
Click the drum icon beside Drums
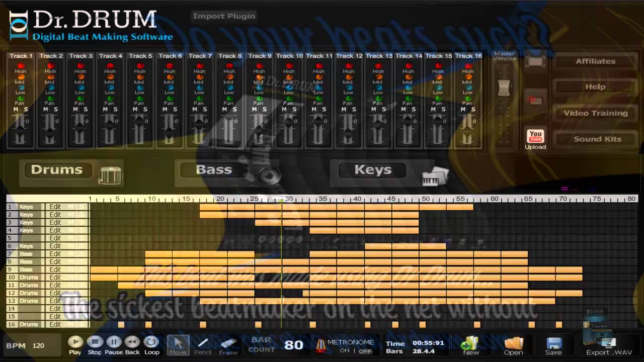pos(110,174)
